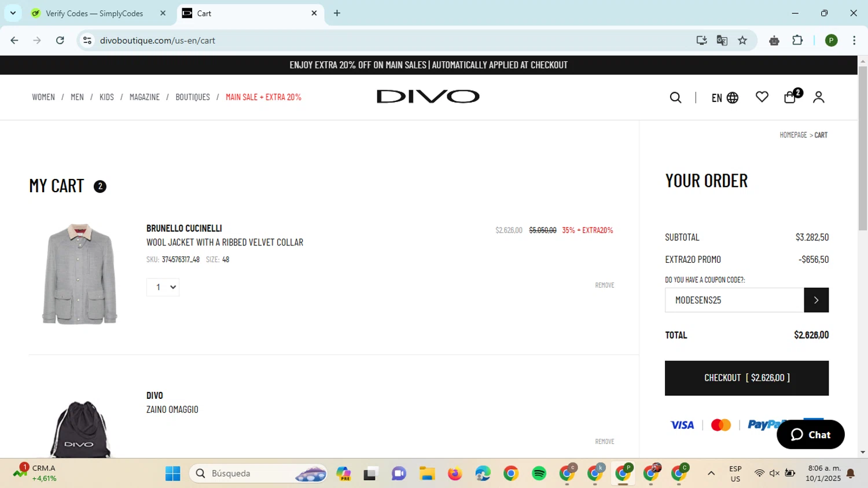Viewport: 868px width, 488px height.
Task: Click the page vertical scrollbar thumb
Action: pos(863,148)
